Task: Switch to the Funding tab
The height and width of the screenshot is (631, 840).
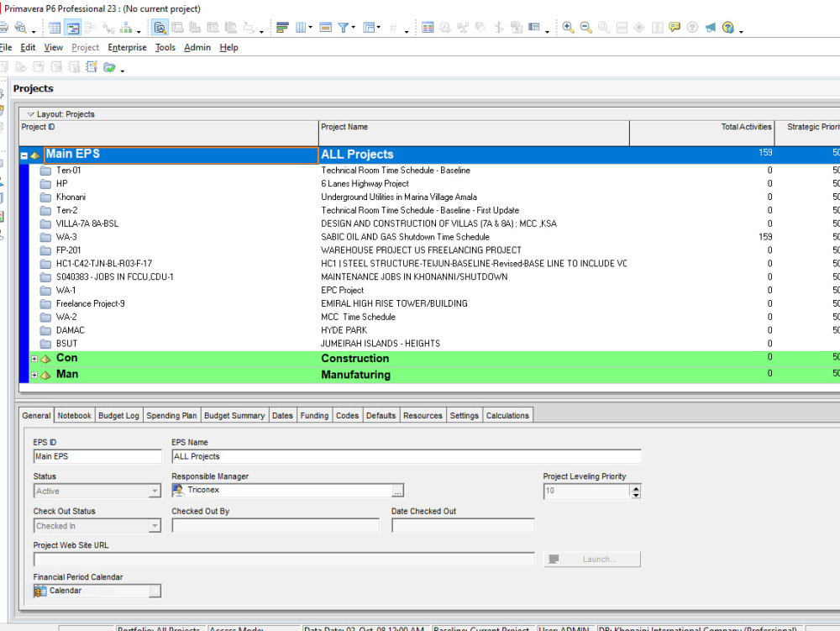Action: [314, 416]
